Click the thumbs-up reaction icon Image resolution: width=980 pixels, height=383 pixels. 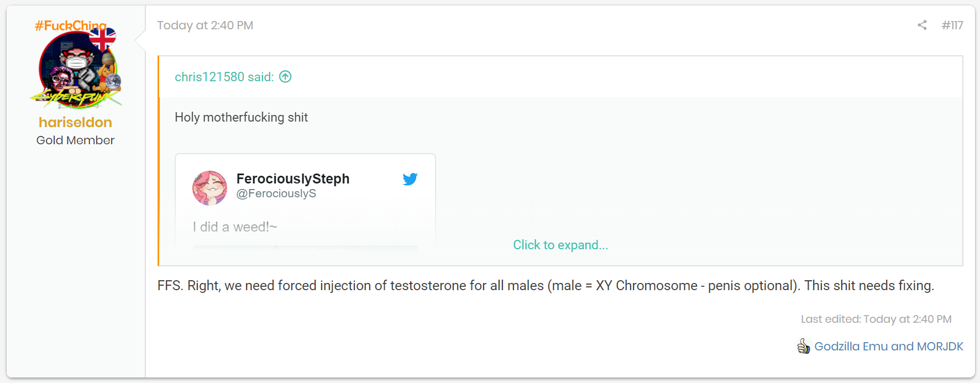point(803,346)
